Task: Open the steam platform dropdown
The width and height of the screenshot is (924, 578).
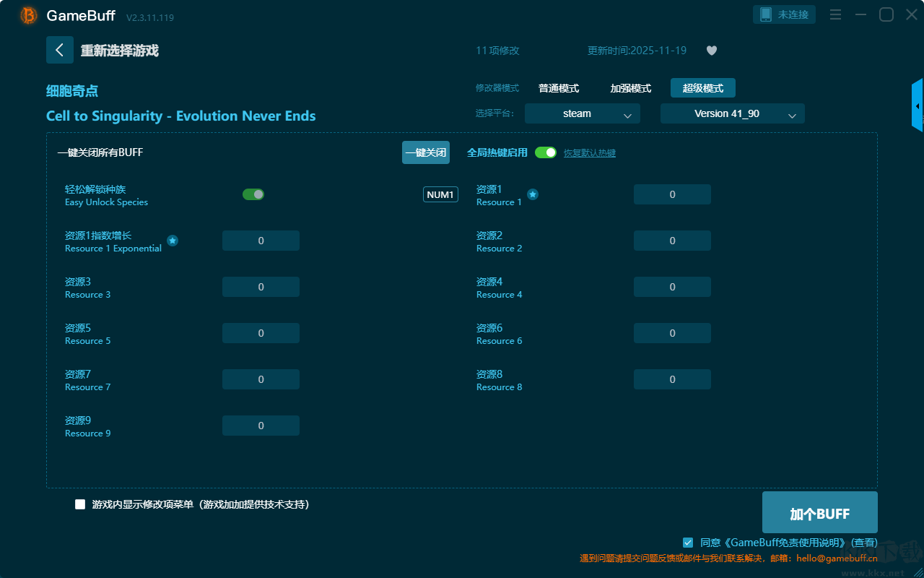Action: [582, 113]
